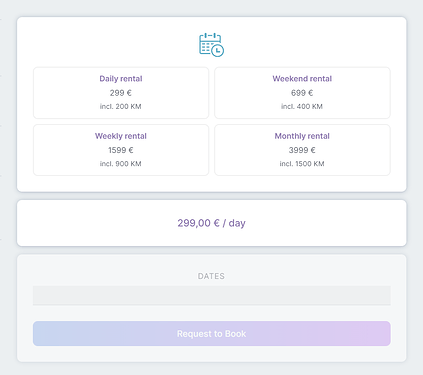Click the 299 € daily price
Screen dimensions: 423x375
pyautogui.click(x=121, y=93)
